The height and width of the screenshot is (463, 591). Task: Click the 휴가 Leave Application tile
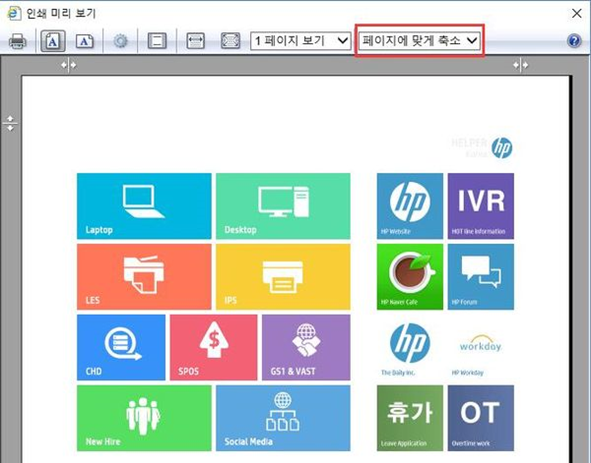(x=410, y=418)
